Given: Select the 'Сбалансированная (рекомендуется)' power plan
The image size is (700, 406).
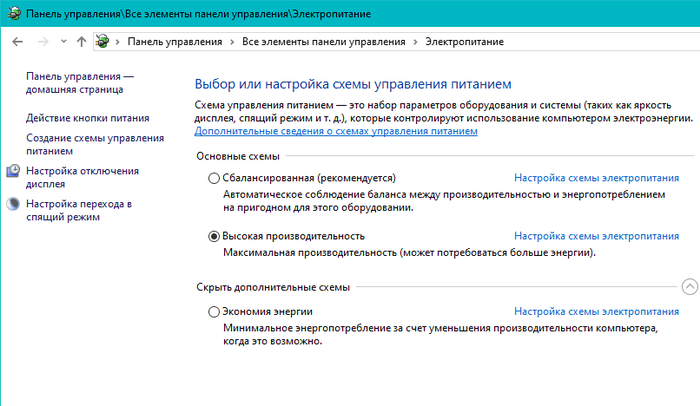Looking at the screenshot, I should [214, 178].
